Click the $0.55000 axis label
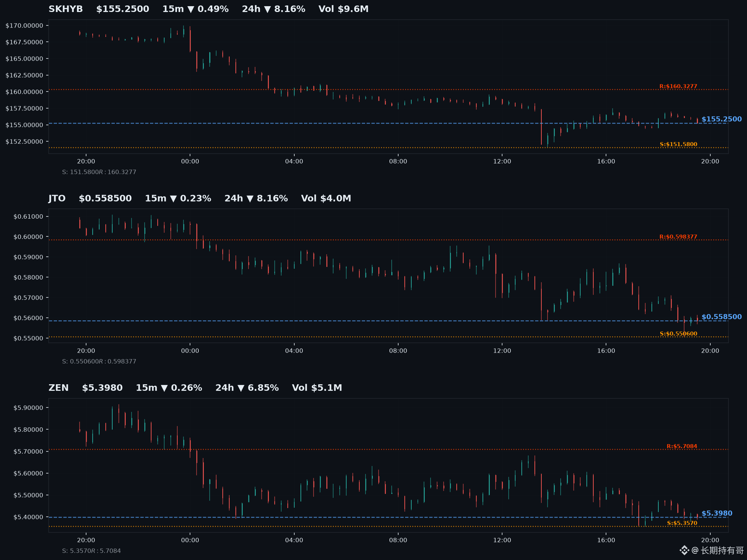Screen dimensions: 747x560 coord(28,338)
